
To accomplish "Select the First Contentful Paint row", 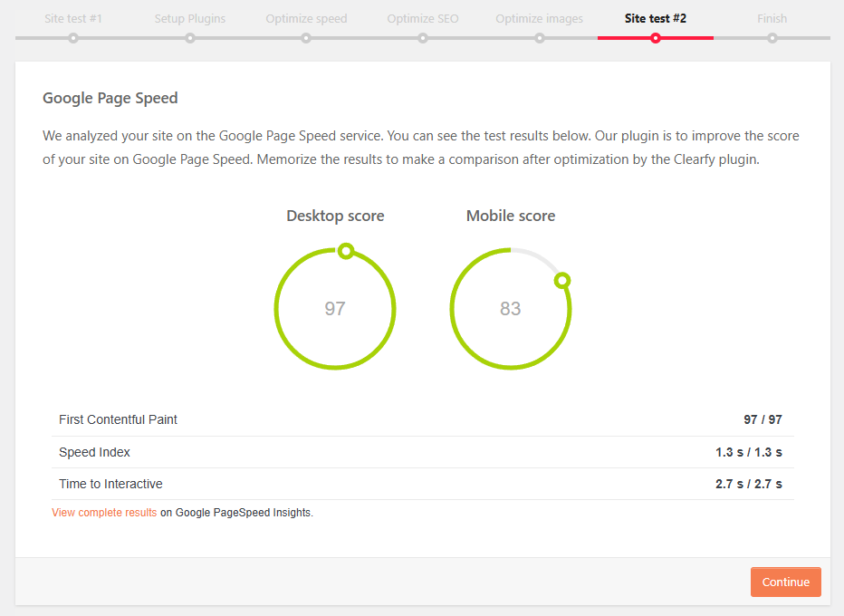I will pos(422,420).
